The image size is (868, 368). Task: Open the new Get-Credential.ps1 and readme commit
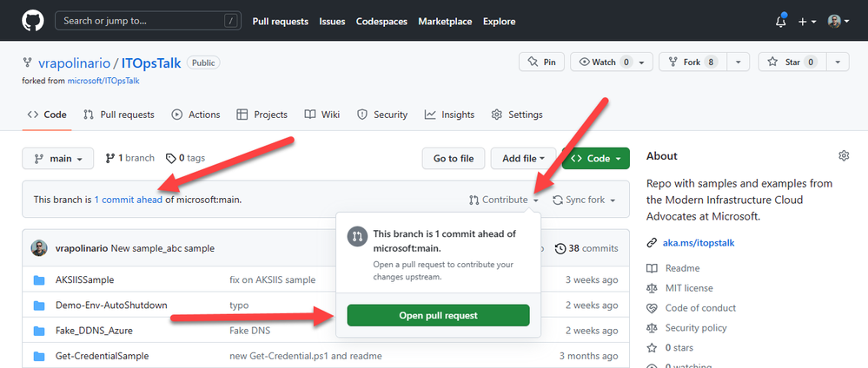(306, 357)
